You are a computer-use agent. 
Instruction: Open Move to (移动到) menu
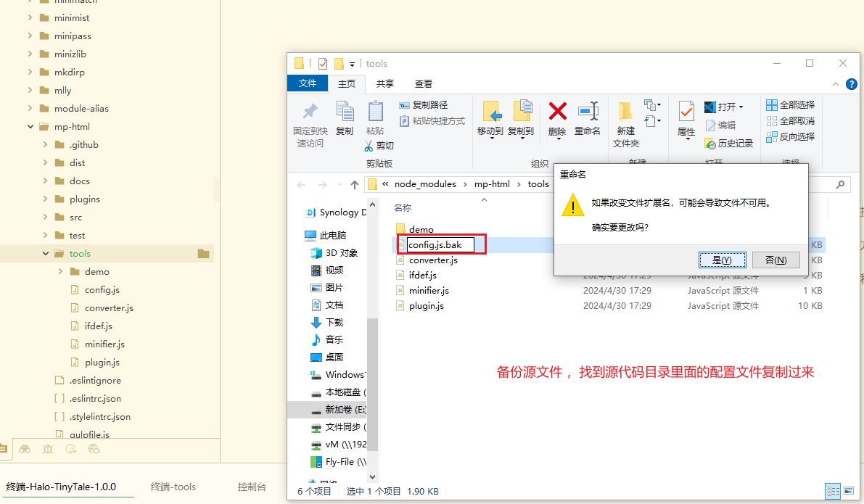click(490, 119)
